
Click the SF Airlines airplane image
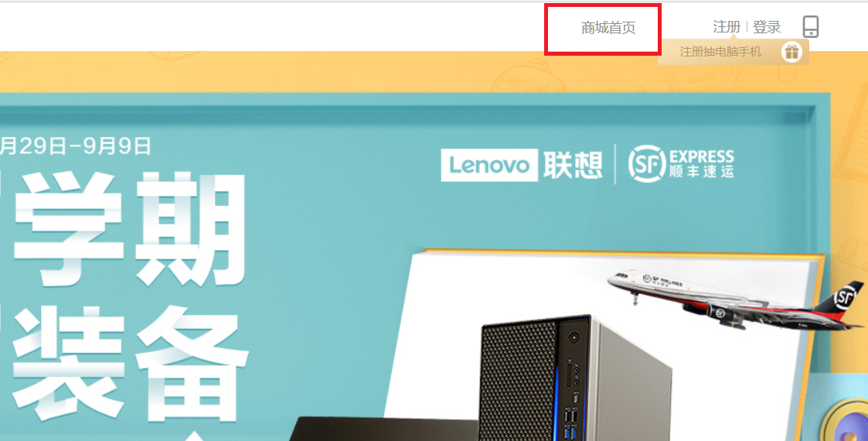tap(734, 299)
